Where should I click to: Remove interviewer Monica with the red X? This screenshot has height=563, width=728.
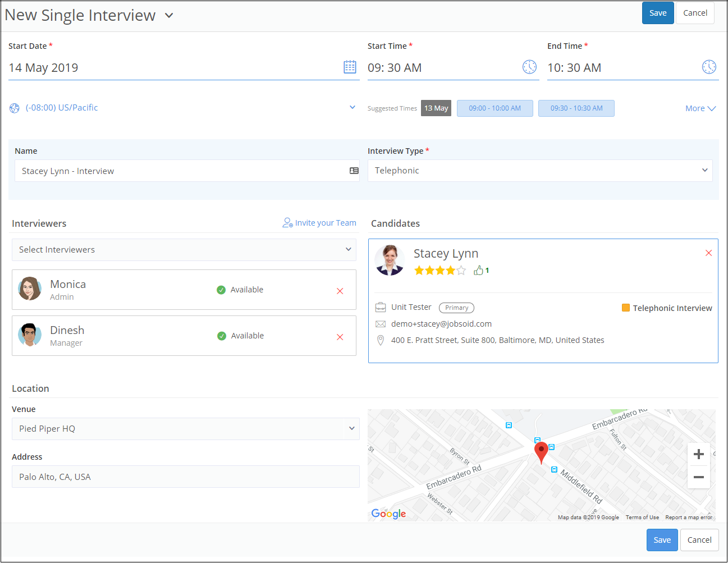click(x=340, y=291)
